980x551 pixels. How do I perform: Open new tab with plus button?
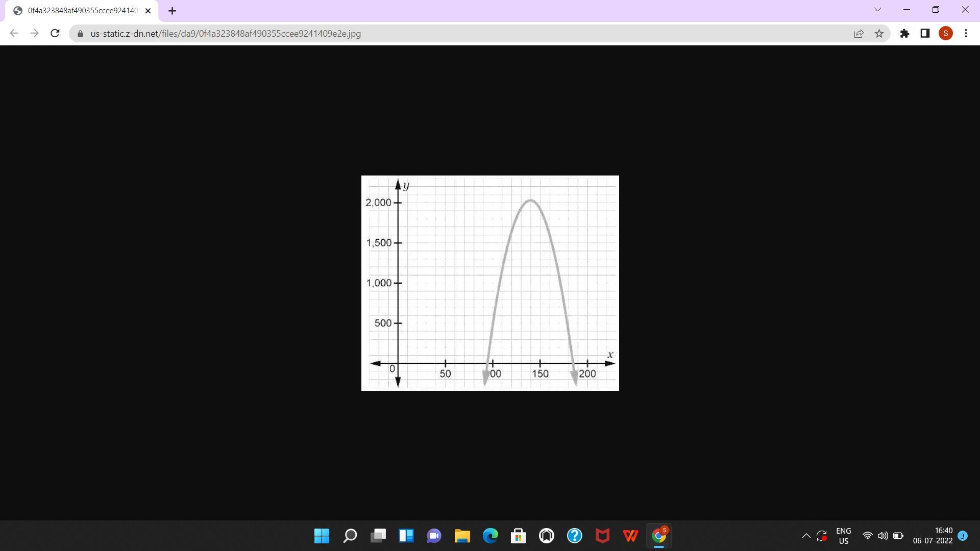coord(172,11)
